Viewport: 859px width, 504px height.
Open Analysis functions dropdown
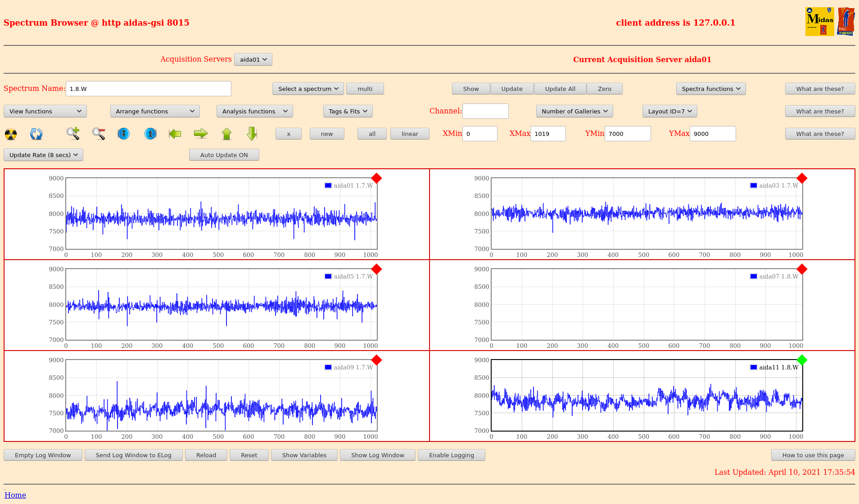[x=255, y=111]
